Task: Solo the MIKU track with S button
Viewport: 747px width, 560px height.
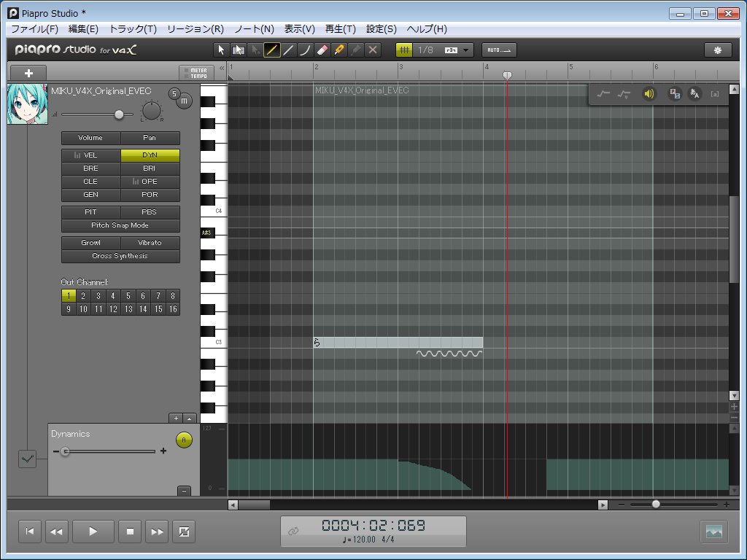Action: pyautogui.click(x=174, y=93)
